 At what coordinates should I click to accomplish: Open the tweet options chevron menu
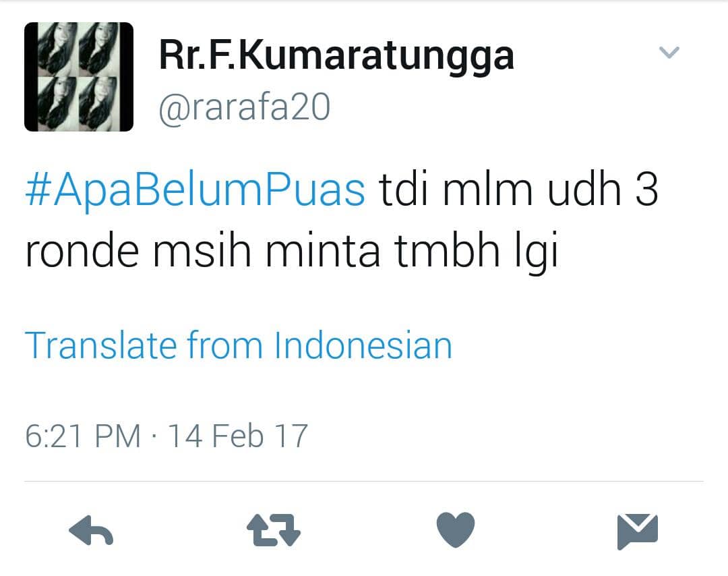click(669, 52)
